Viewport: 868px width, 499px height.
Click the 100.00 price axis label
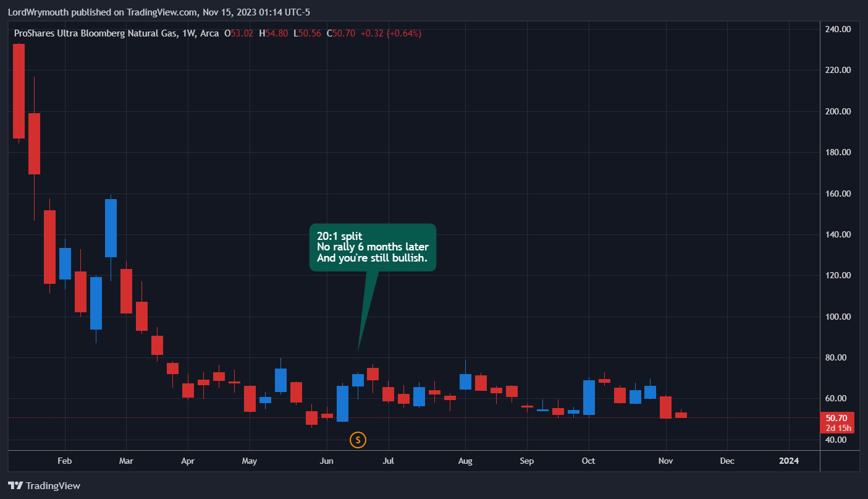(x=838, y=317)
